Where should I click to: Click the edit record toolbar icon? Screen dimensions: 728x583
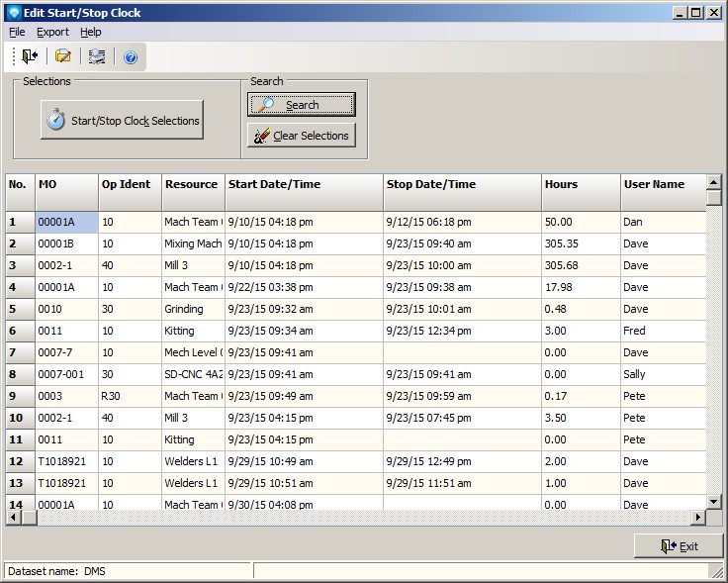62,57
